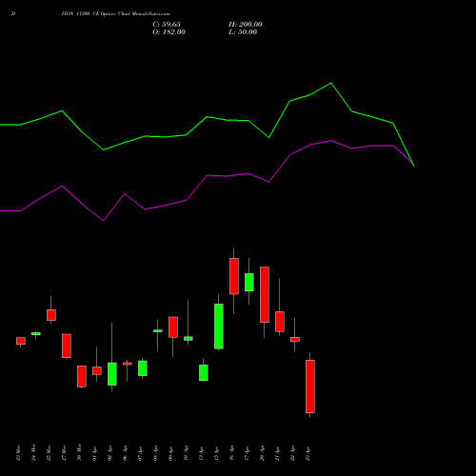
Task: Click the red candlestick for 27 Mar
Action: click(x=67, y=346)
